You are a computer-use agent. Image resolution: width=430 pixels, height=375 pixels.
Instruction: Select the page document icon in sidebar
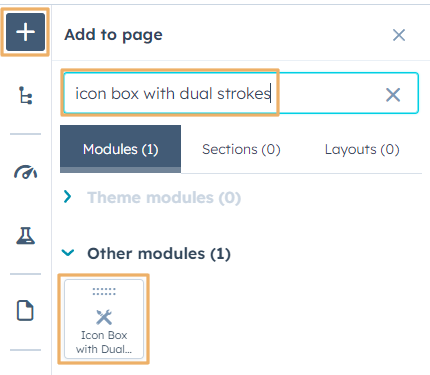(25, 310)
